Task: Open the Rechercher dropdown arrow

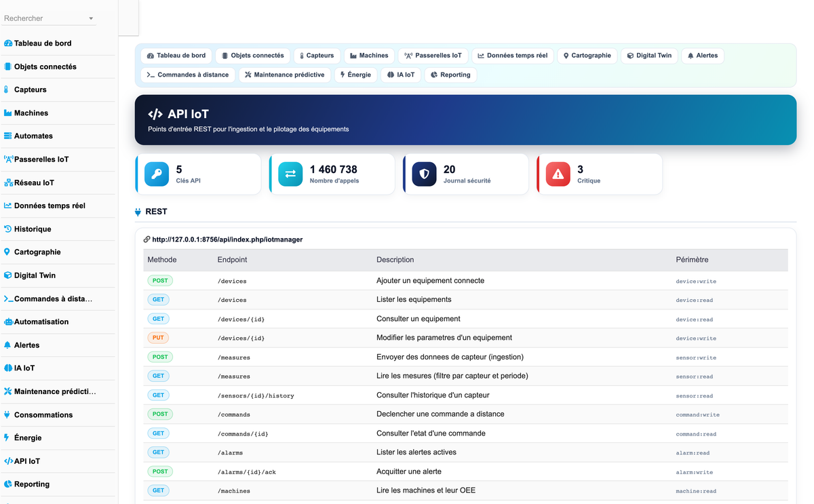Action: (x=92, y=19)
